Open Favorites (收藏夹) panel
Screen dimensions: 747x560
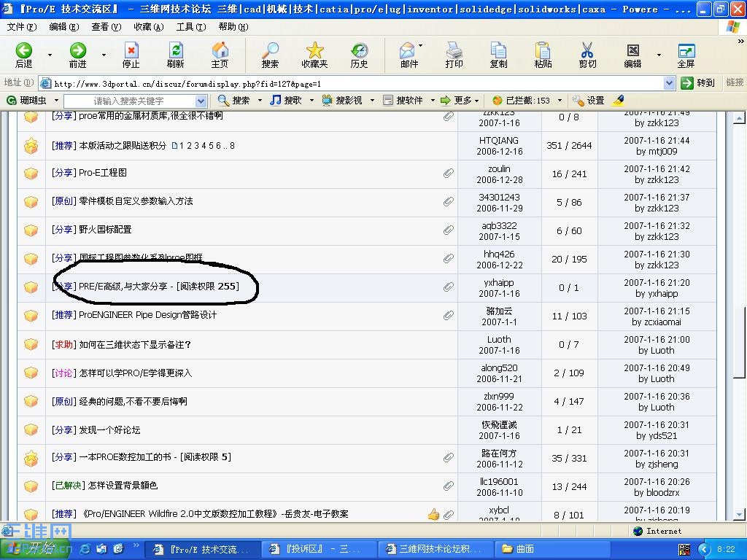pos(314,55)
